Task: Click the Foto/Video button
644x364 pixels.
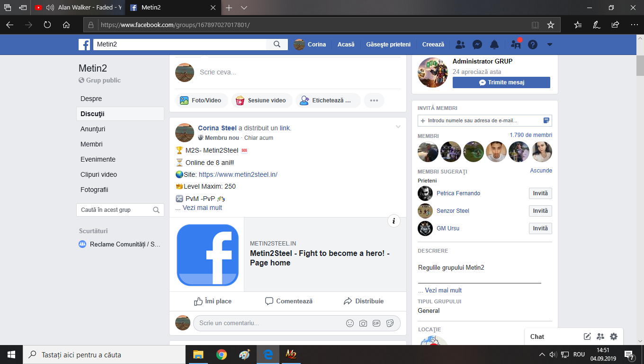Action: [201, 100]
